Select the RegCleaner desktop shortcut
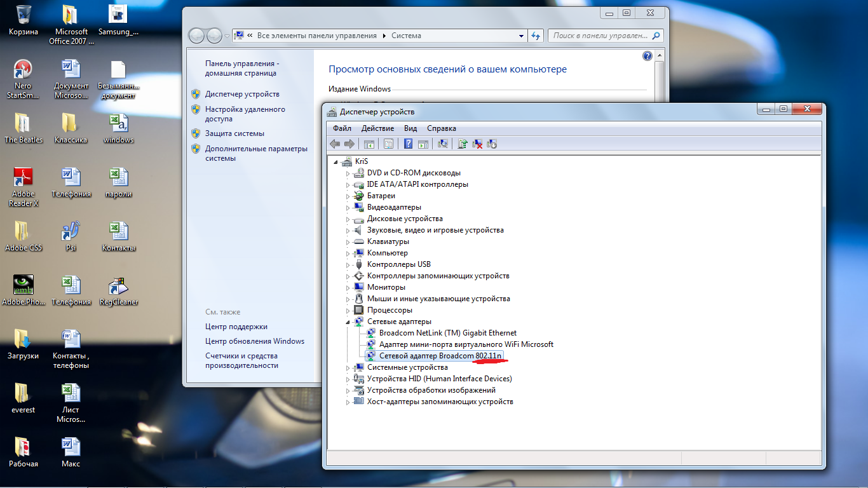This screenshot has height=488, width=868. pos(119,291)
